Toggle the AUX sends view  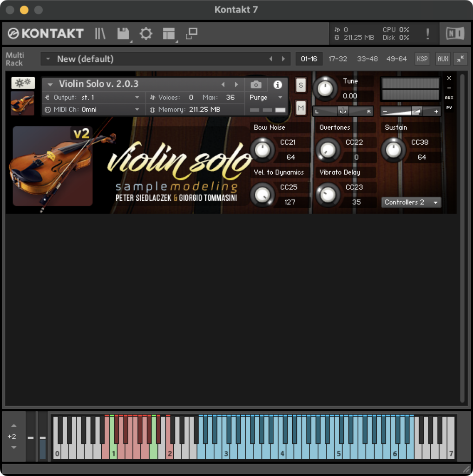(x=449, y=98)
